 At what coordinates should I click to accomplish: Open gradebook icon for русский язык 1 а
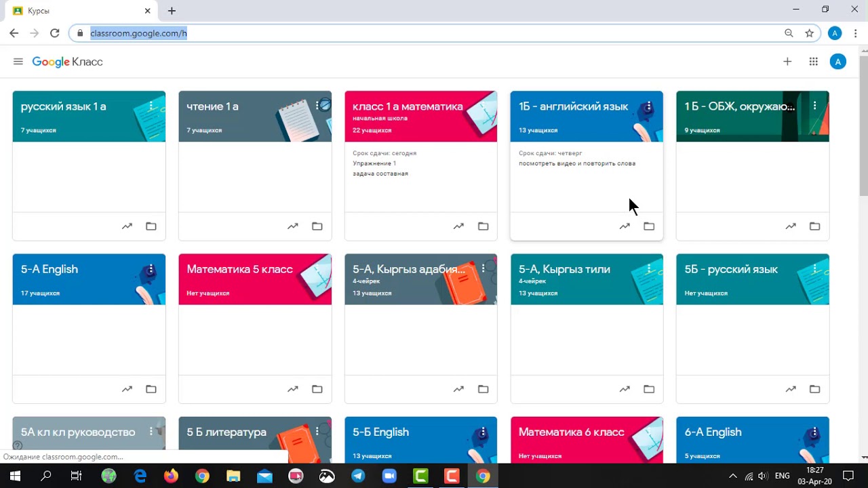(127, 226)
